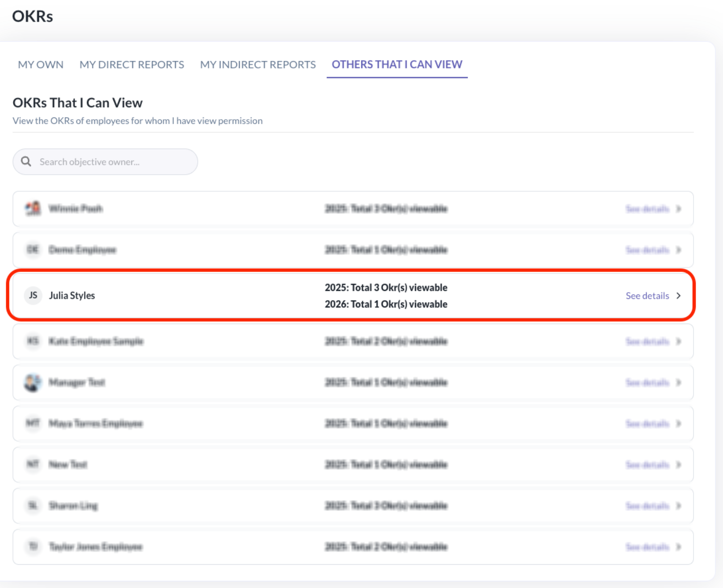Screen dimensions: 723x588
Task: Open See details for Winnie Pooh
Action: pyautogui.click(x=647, y=209)
